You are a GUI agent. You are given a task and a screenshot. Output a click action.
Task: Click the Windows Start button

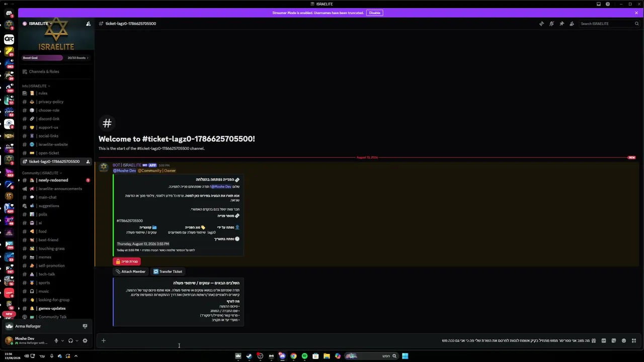click(x=405, y=356)
